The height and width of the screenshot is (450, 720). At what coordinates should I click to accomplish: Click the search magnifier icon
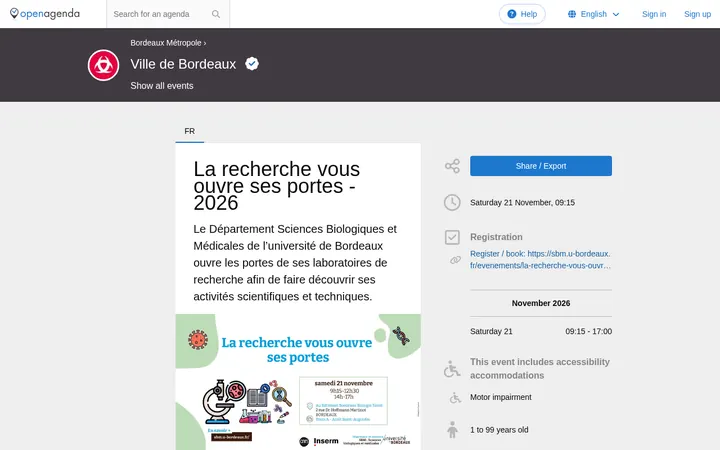(x=216, y=14)
